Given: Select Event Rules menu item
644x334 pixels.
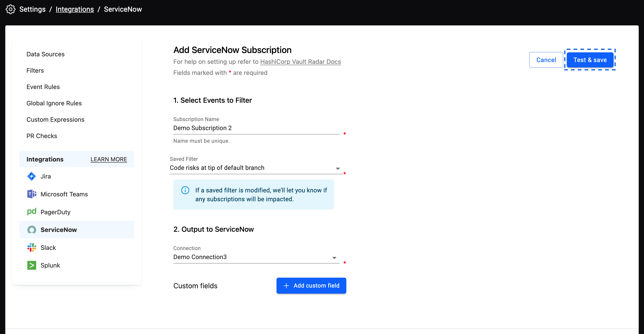Looking at the screenshot, I should point(43,87).
